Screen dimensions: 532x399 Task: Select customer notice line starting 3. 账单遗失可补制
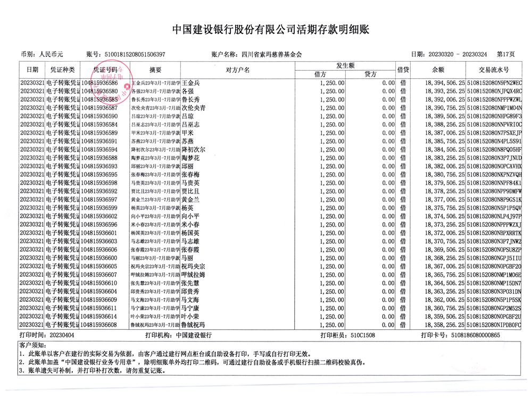click(92, 370)
